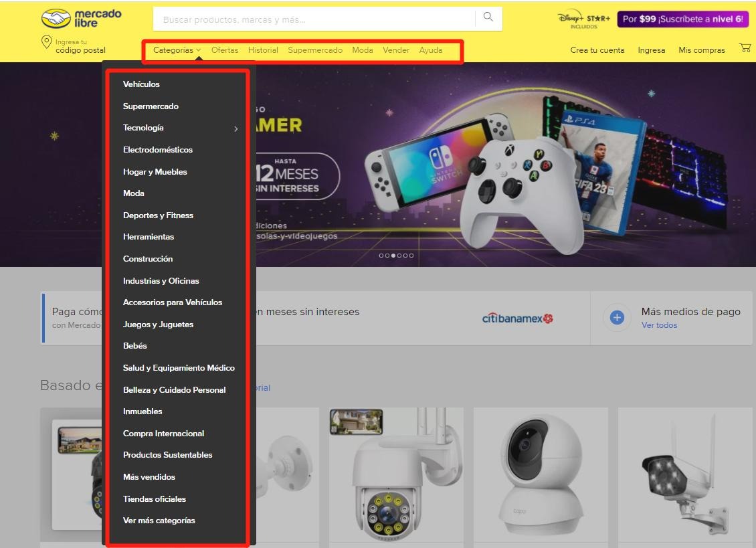Open the Ver todos payment link

tap(659, 325)
